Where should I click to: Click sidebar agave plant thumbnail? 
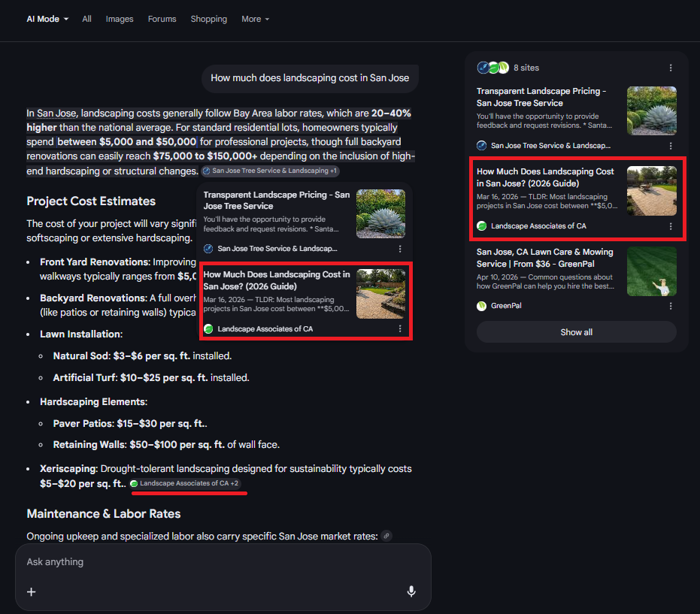pyautogui.click(x=652, y=110)
